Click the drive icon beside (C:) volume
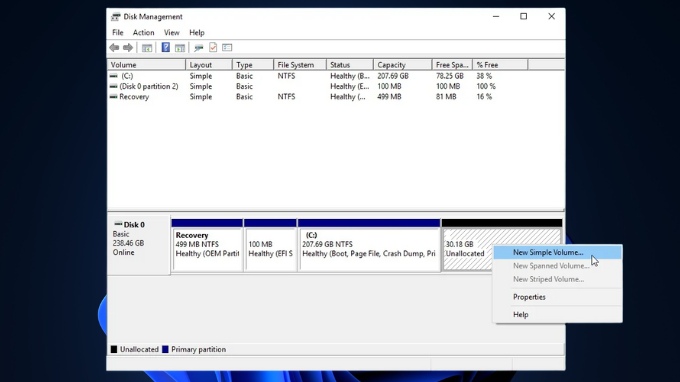 [114, 76]
